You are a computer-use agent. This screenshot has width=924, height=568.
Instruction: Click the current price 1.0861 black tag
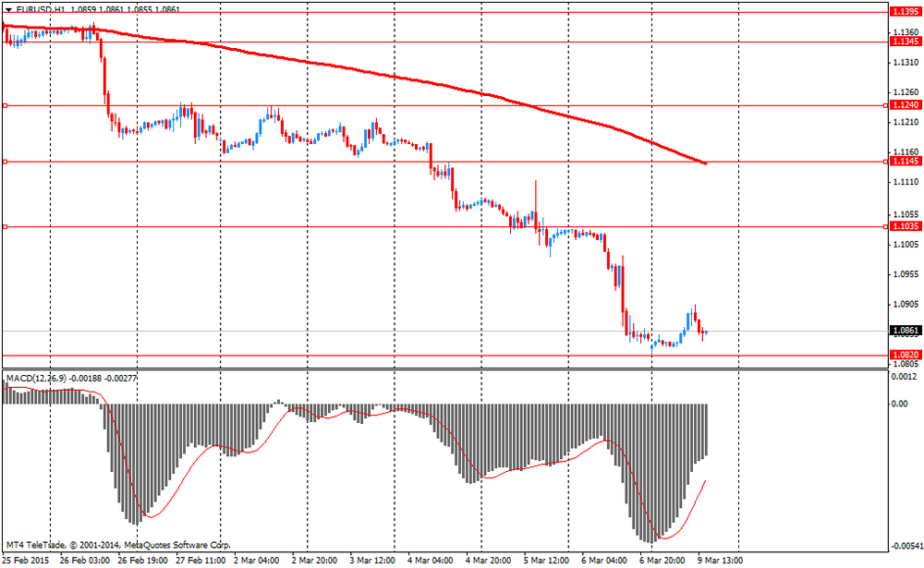click(x=906, y=331)
